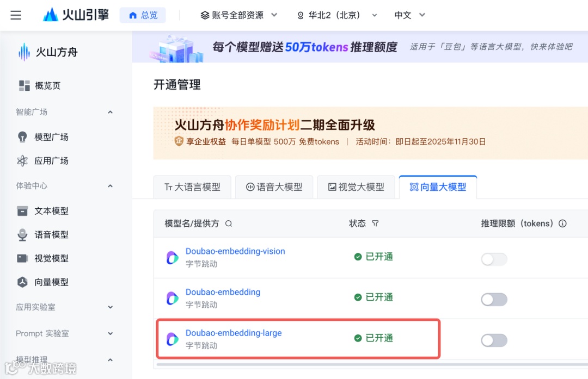The image size is (588, 379).
Task: Click the 向量模型 hexagon icon
Action: click(x=22, y=282)
